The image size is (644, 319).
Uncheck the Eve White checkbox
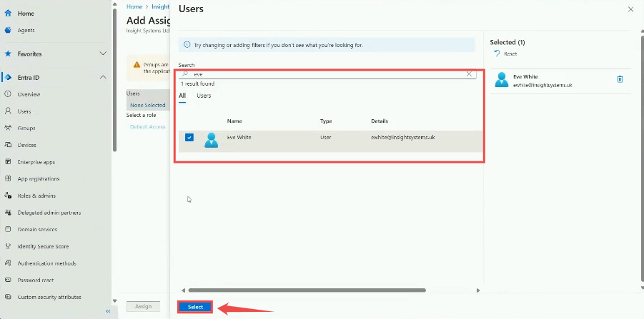pyautogui.click(x=189, y=138)
